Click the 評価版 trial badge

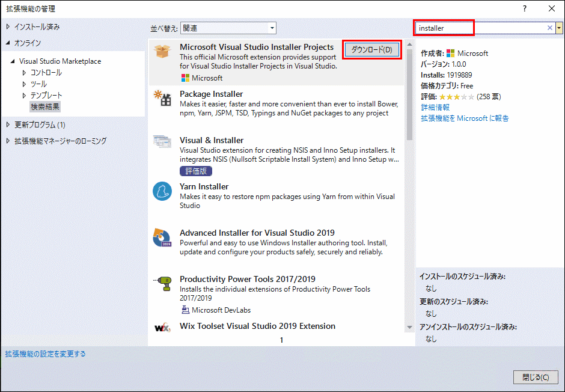point(196,171)
